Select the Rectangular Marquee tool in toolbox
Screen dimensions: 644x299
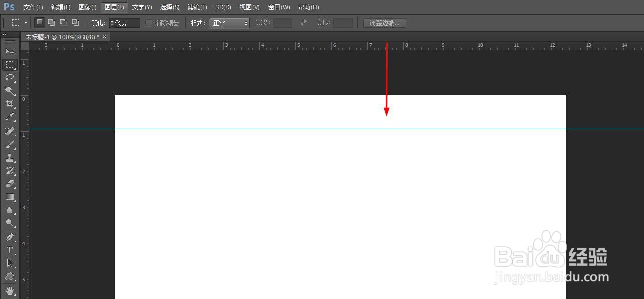pos(10,64)
